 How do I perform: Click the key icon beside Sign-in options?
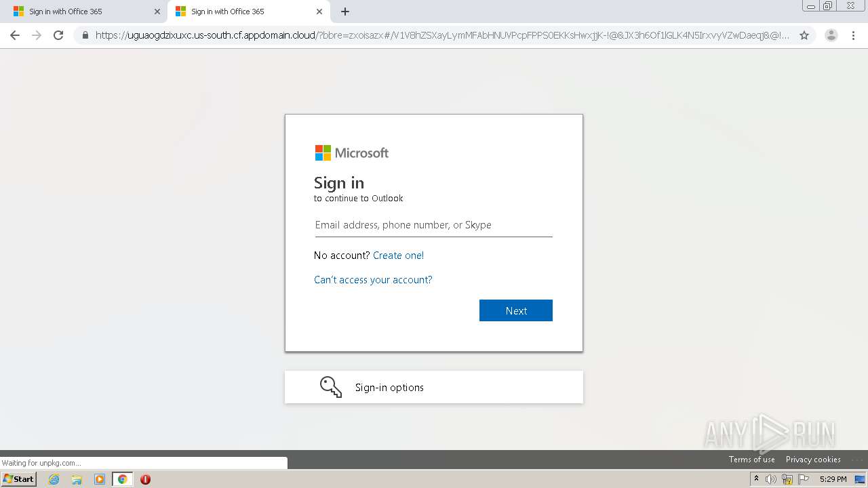tap(331, 387)
